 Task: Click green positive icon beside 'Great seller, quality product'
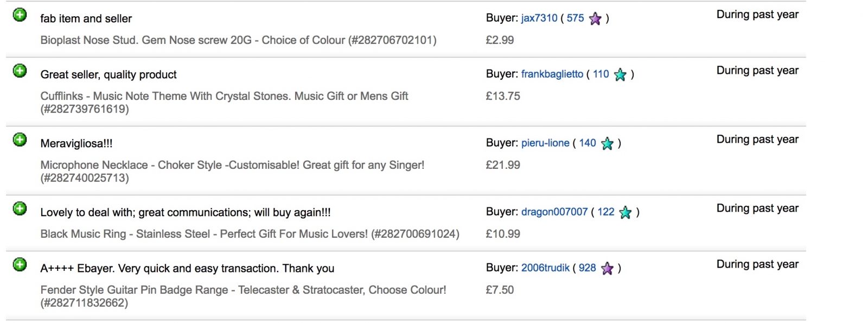[20, 71]
